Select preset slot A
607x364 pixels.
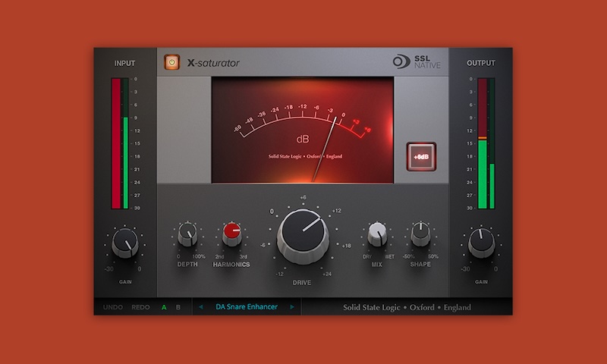tap(163, 307)
